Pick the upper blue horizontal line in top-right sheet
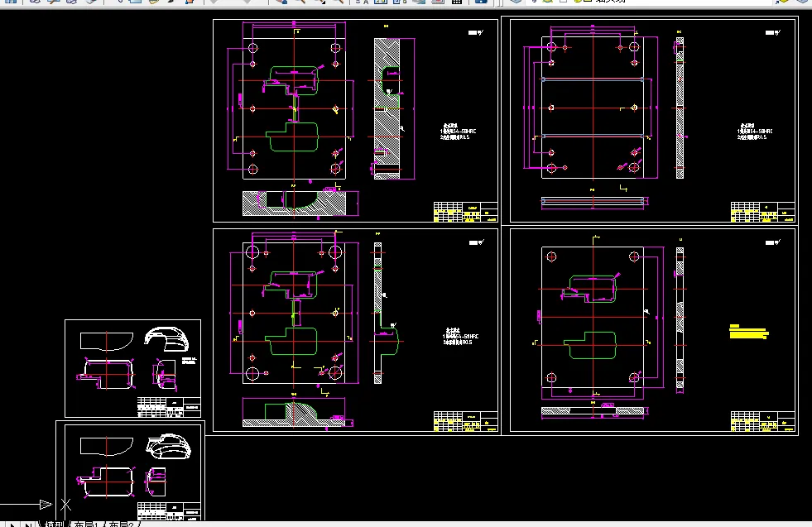Viewport: 812px width, 527px height. [x=593, y=79]
